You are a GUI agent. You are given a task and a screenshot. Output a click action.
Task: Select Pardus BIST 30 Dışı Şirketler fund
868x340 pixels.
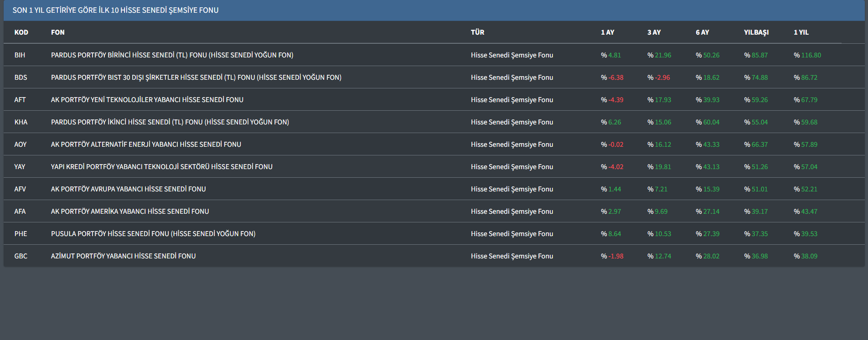pyautogui.click(x=196, y=77)
